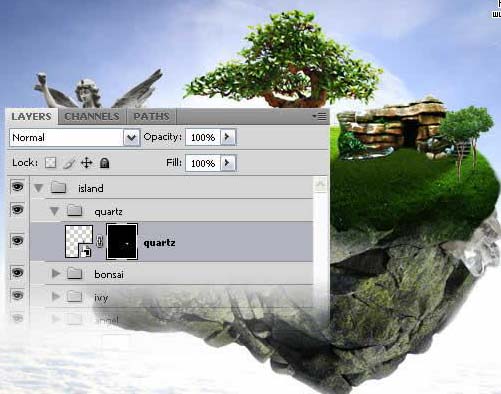
Task: Toggle visibility of the quartz layer
Action: 17,240
